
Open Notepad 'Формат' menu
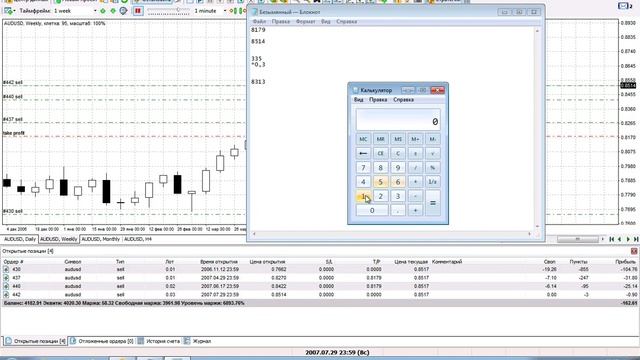click(x=305, y=22)
